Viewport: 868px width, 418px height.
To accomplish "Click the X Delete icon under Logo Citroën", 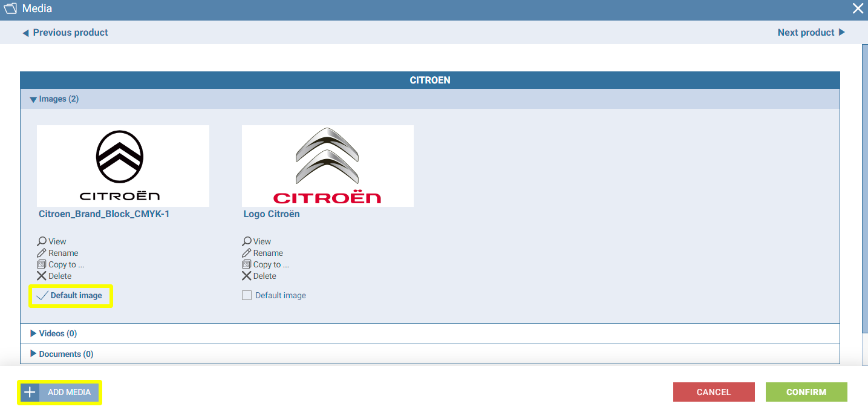I will pyautogui.click(x=247, y=276).
